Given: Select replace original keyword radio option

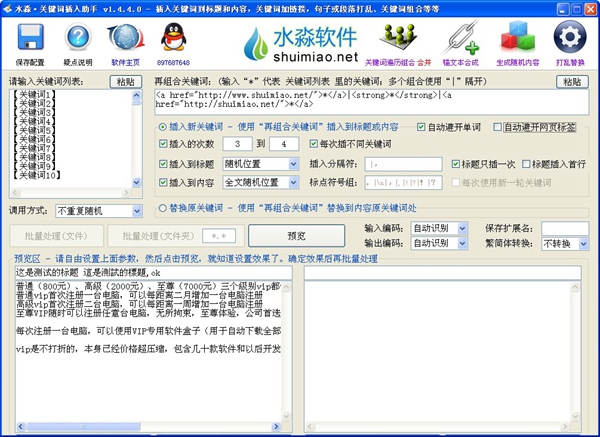Looking at the screenshot, I should 163,208.
